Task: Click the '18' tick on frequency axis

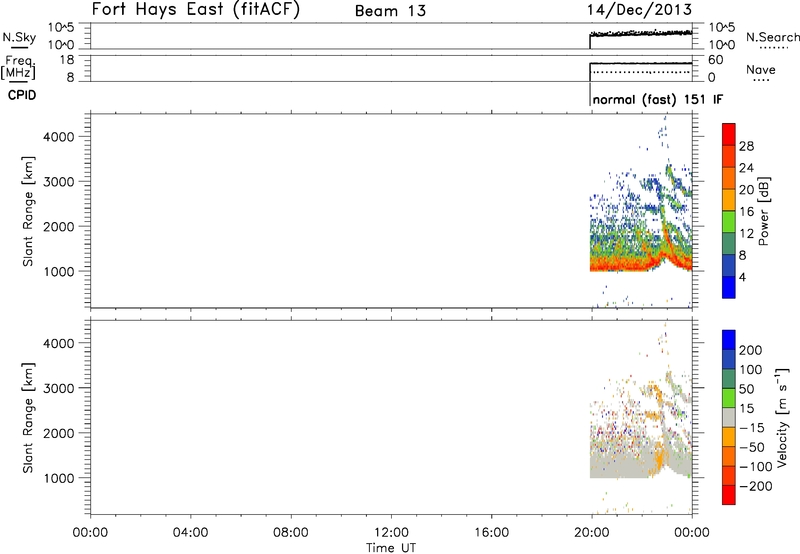Action: [x=67, y=60]
